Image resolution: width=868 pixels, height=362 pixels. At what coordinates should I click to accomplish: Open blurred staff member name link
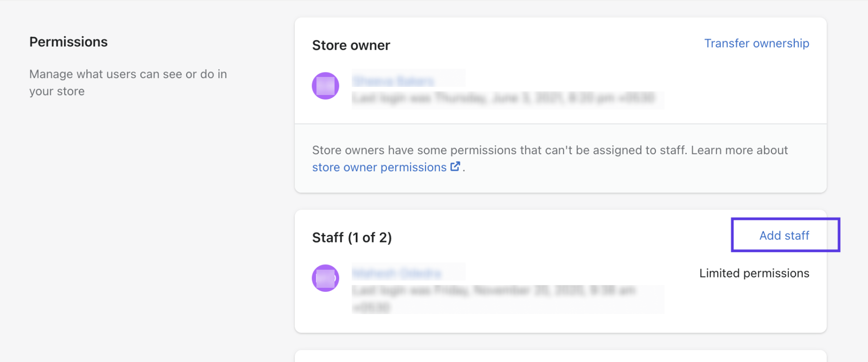(396, 273)
